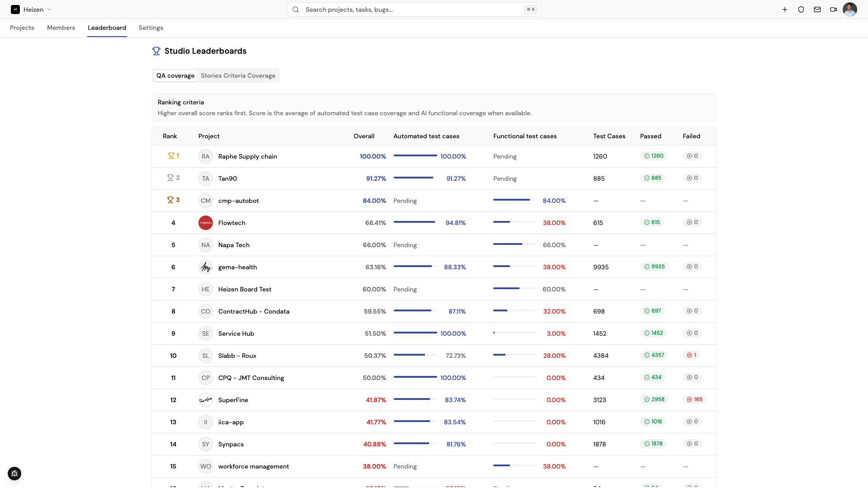Viewport: 868px width, 488px height.
Task: Focus the search projects, tasks, bugs field
Action: click(414, 9)
